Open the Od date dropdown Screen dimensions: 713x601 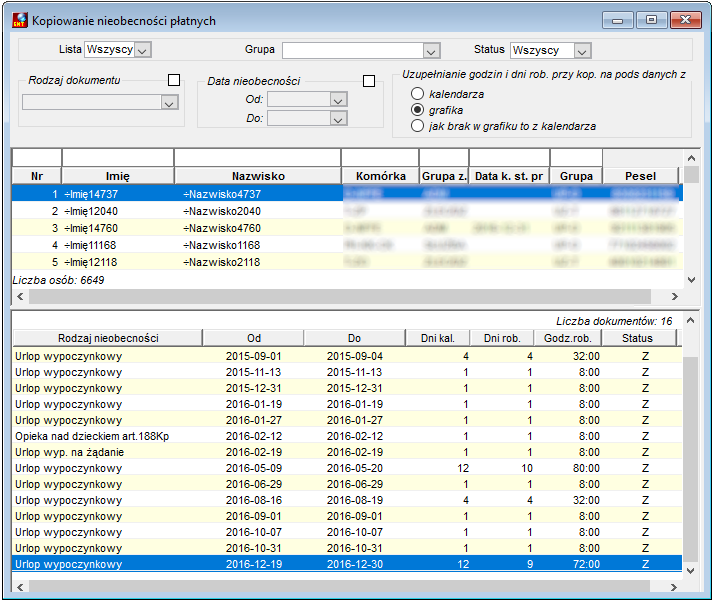click(337, 100)
